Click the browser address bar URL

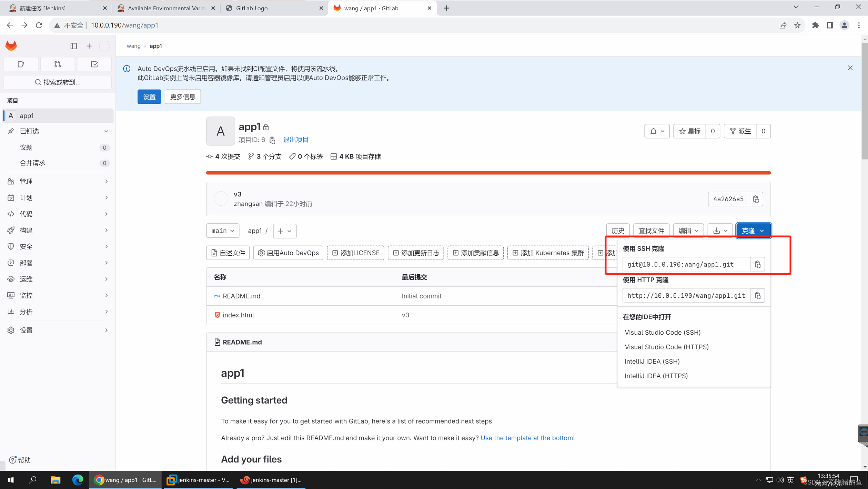[125, 25]
